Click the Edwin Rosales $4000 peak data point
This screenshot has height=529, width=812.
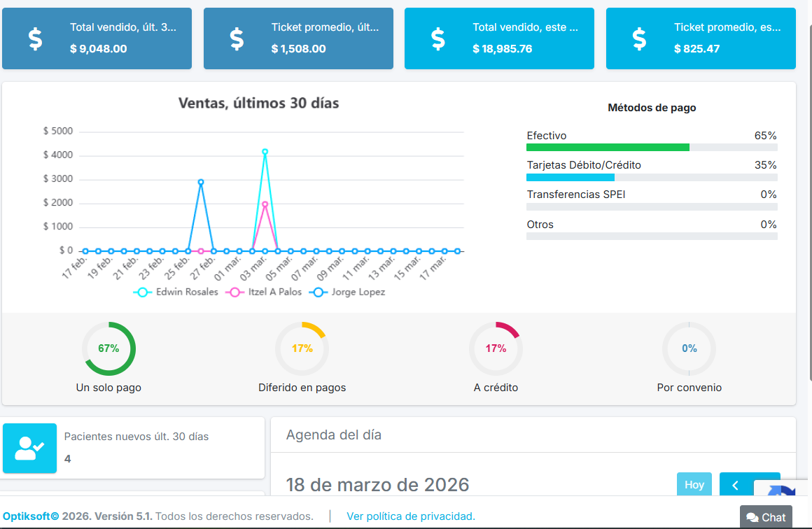pos(265,152)
